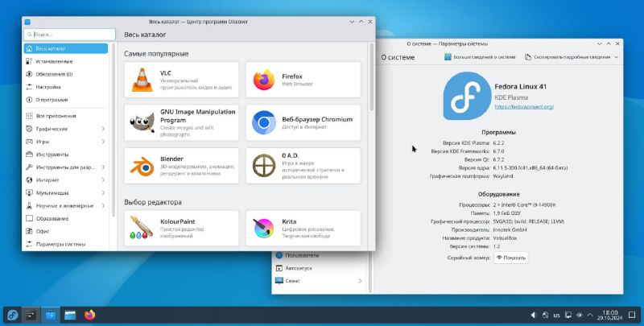Image resolution: width=644 pixels, height=326 pixels.
Task: Switch to Discover in the taskbar
Action: [50, 316]
